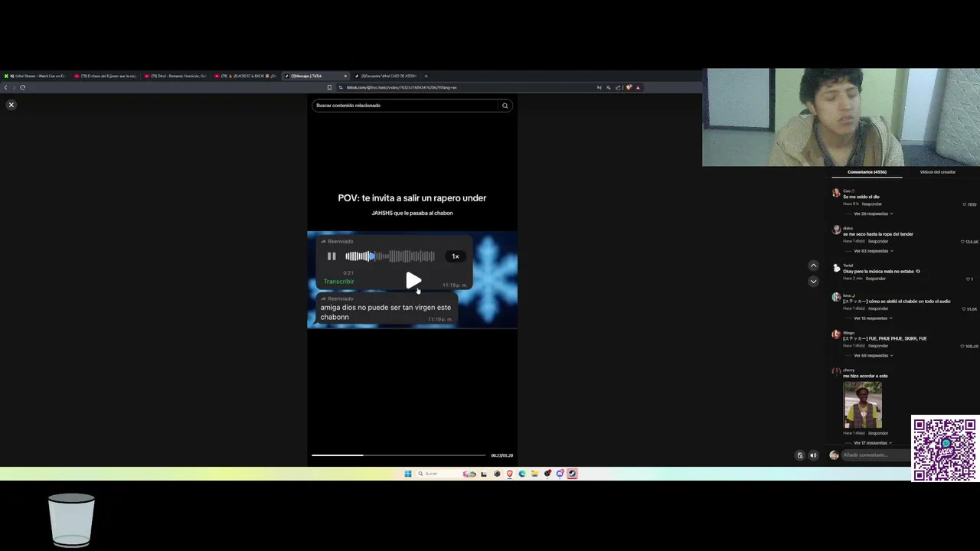Open the image in cherry's comment
Image resolution: width=980 pixels, height=551 pixels.
point(863,405)
